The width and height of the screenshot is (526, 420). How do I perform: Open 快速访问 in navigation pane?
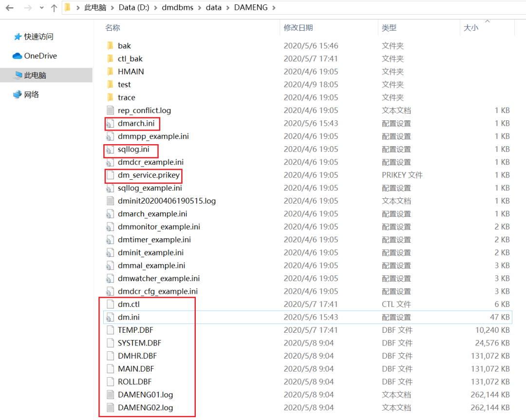[38, 37]
